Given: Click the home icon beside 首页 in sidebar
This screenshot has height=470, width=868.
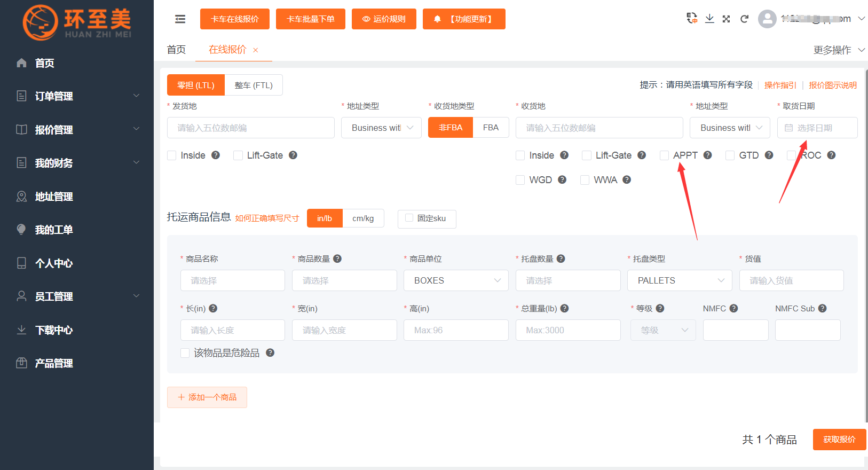Looking at the screenshot, I should point(21,63).
